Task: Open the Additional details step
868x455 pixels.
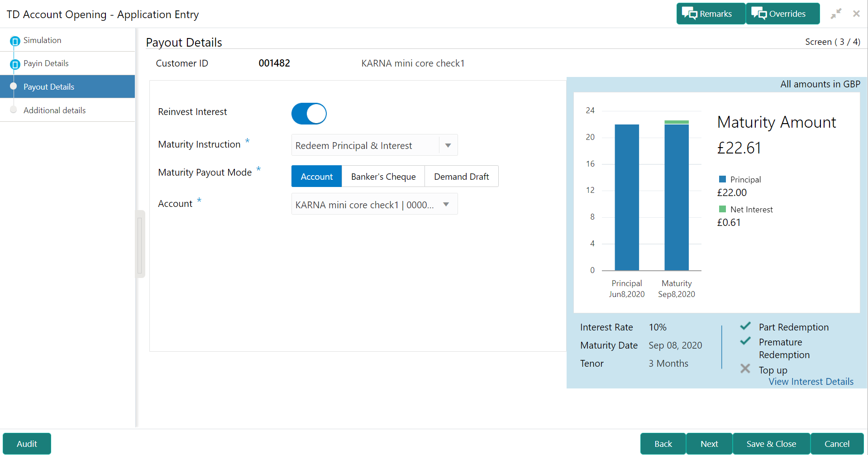Action: [x=54, y=110]
